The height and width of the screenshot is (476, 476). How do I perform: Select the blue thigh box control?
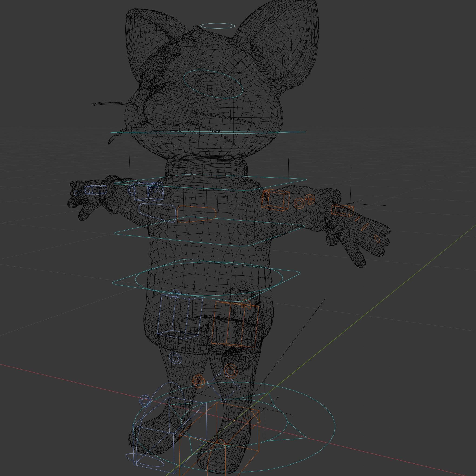[x=180, y=316]
